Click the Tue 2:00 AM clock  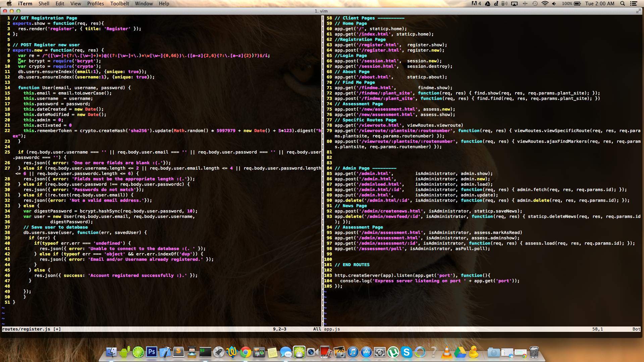(600, 3)
